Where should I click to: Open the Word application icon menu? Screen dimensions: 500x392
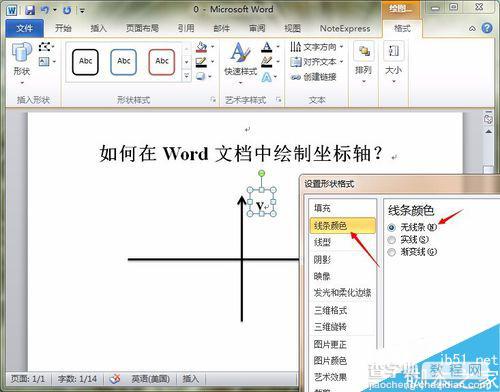(x=12, y=11)
